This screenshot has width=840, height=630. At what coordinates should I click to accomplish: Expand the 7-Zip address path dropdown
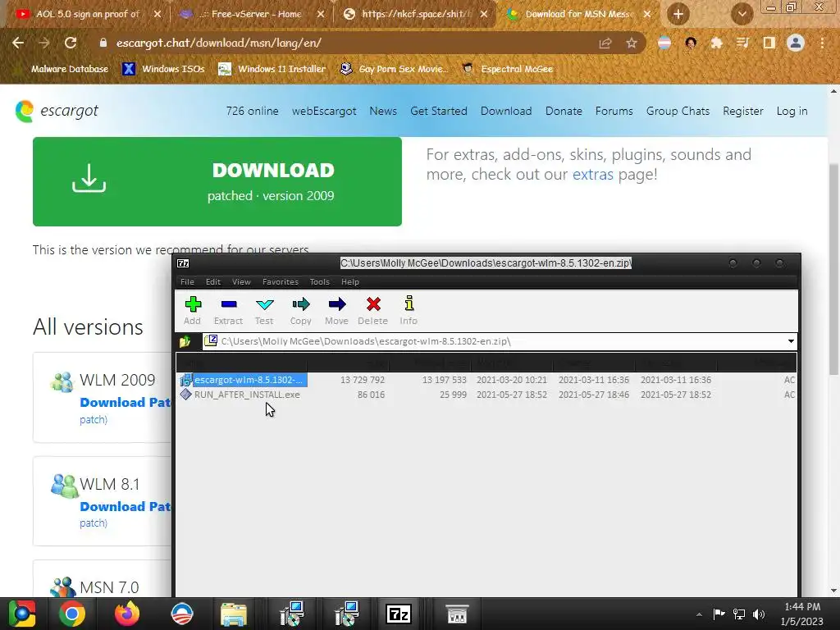(791, 341)
